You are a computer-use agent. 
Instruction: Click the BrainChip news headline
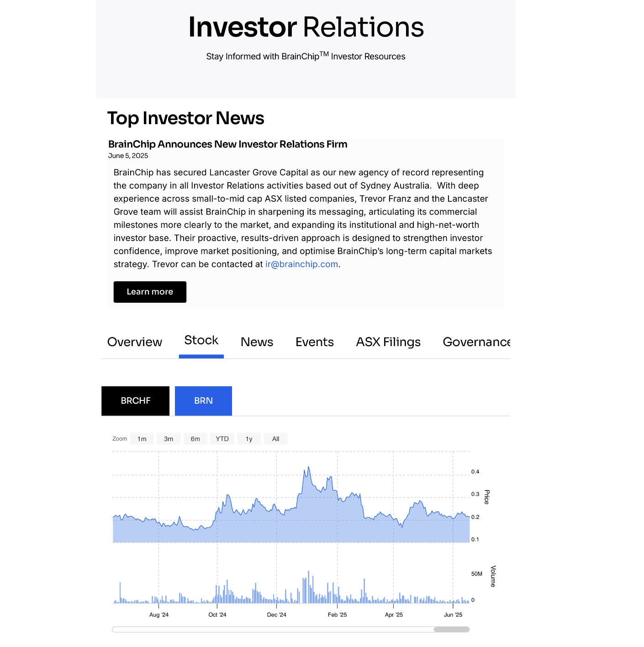pyautogui.click(x=227, y=144)
